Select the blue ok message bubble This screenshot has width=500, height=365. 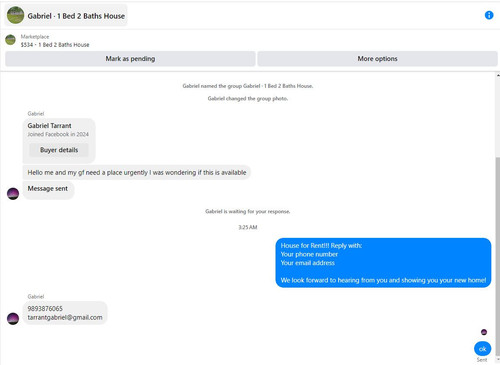tap(482, 349)
